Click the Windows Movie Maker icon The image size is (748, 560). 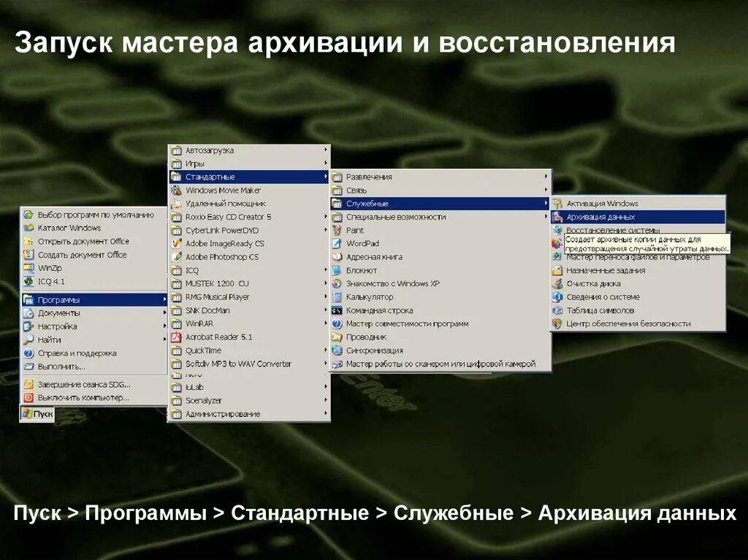click(177, 191)
